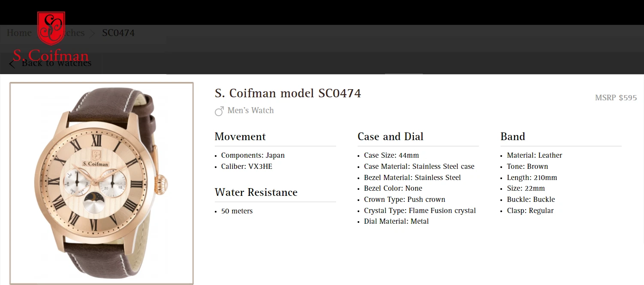Open the 'Back to watches' link
644x285 pixels.
click(56, 63)
